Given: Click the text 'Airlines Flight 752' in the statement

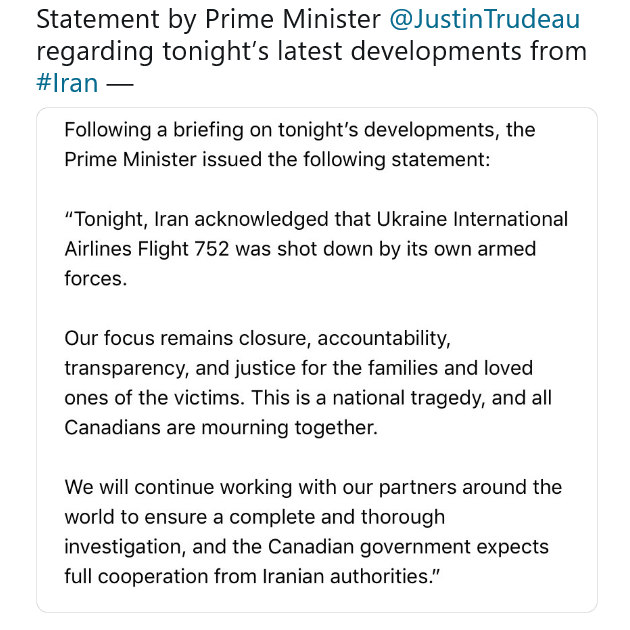Looking at the screenshot, I should (147, 249).
